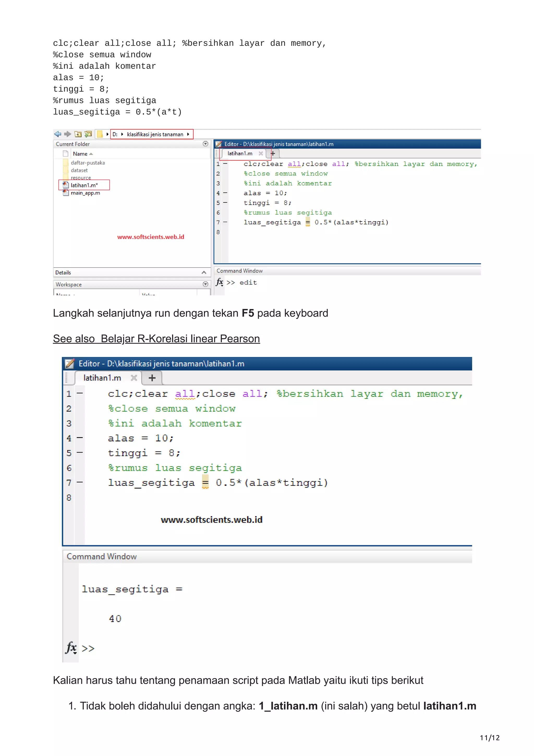Click the up-one-level folder icon
534x756 pixels.
point(78,134)
